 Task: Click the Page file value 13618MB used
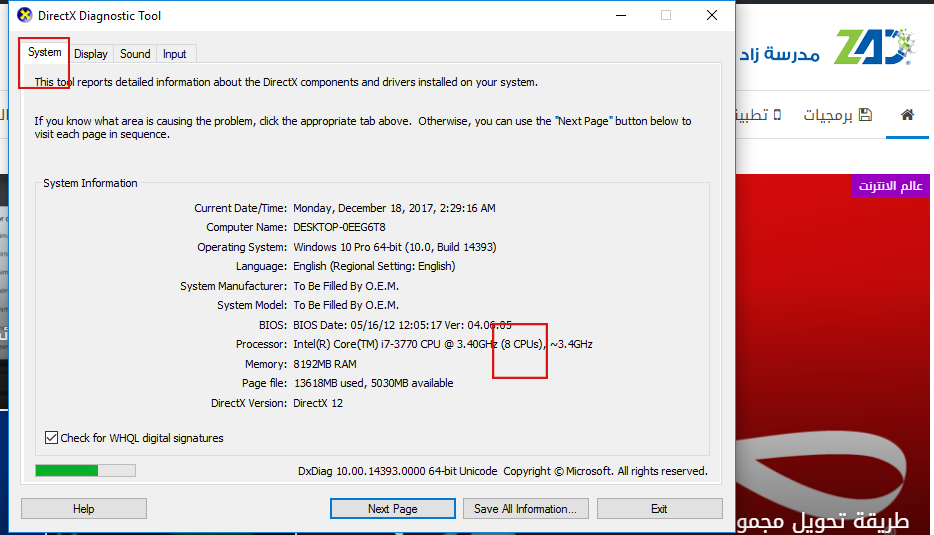(x=373, y=383)
